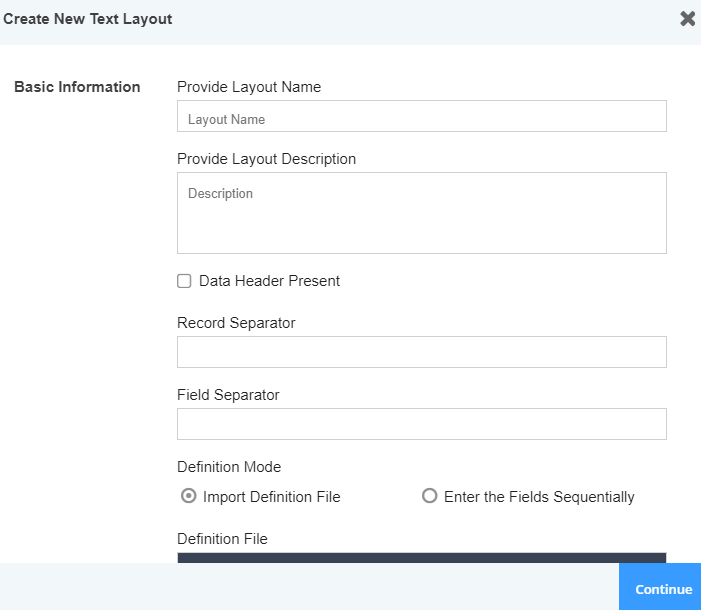701x610 pixels.
Task: Click the 'Definition Mode' heading text
Action: (229, 467)
